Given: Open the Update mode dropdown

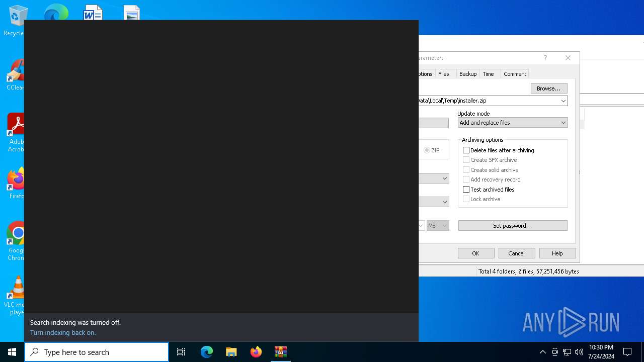Looking at the screenshot, I should [513, 123].
